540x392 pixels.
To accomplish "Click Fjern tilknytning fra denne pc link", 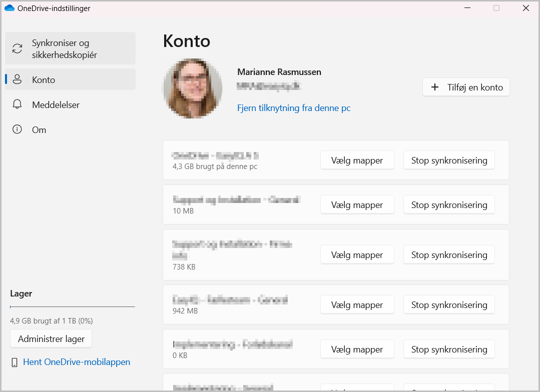I will coord(294,108).
